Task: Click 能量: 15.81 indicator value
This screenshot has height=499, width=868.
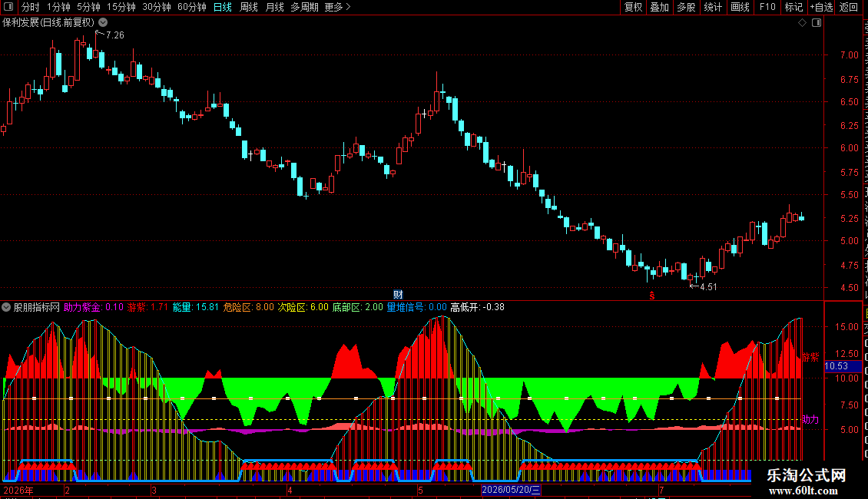Action: 195,307
